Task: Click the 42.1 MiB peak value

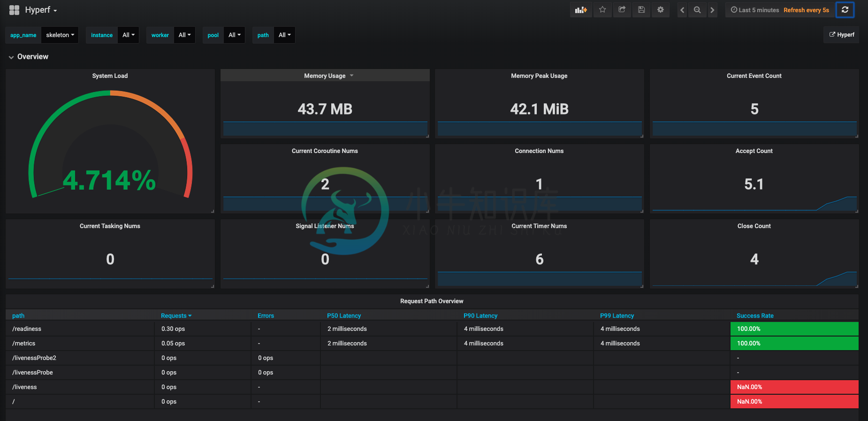Action: click(539, 109)
